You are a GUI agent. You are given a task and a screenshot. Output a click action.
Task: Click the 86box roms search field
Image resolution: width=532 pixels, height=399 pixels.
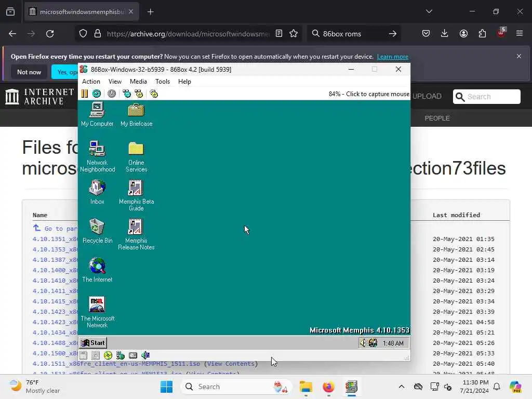(353, 34)
